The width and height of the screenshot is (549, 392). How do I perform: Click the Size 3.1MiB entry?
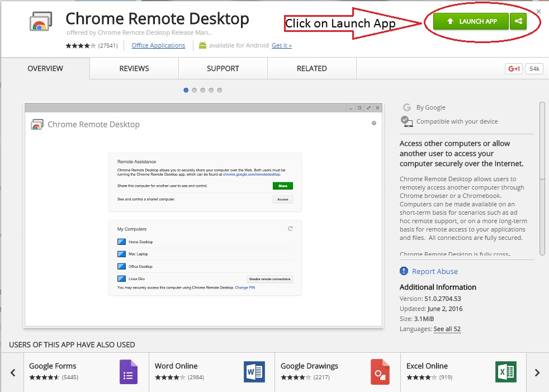pos(417,319)
